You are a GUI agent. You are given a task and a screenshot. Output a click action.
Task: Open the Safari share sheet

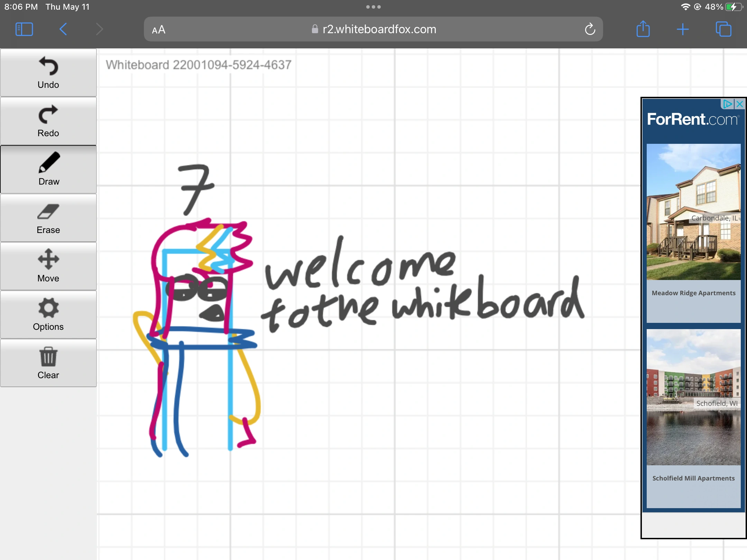(643, 29)
